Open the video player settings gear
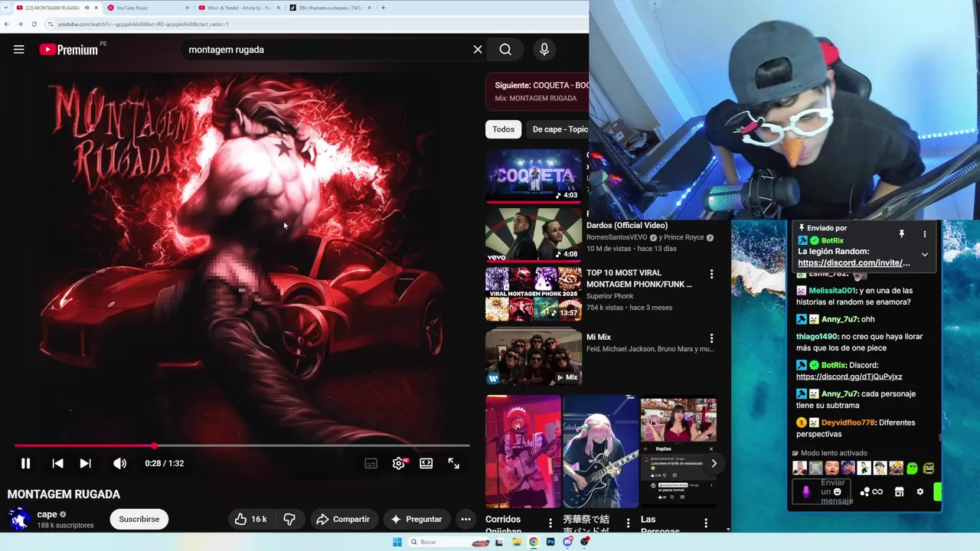 399,463
